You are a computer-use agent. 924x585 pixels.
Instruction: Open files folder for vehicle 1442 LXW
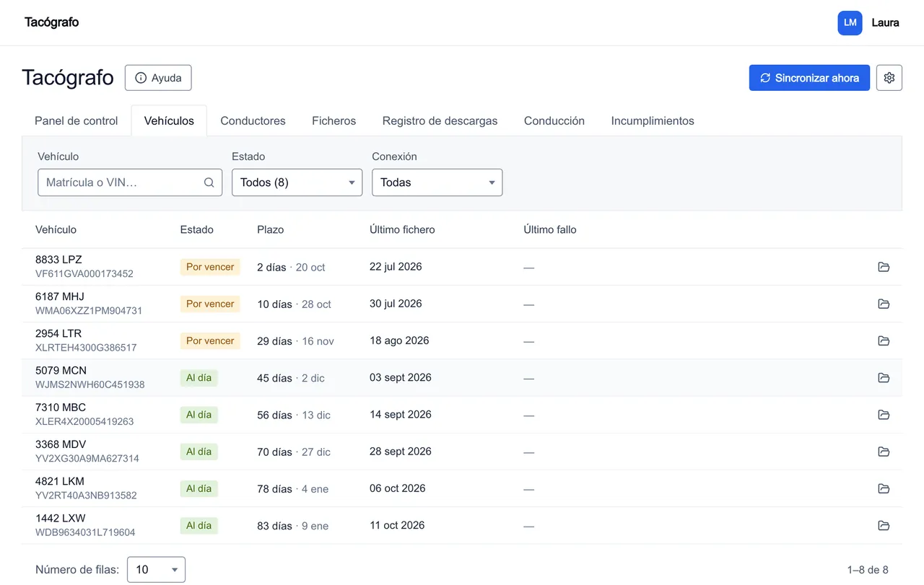pos(884,525)
